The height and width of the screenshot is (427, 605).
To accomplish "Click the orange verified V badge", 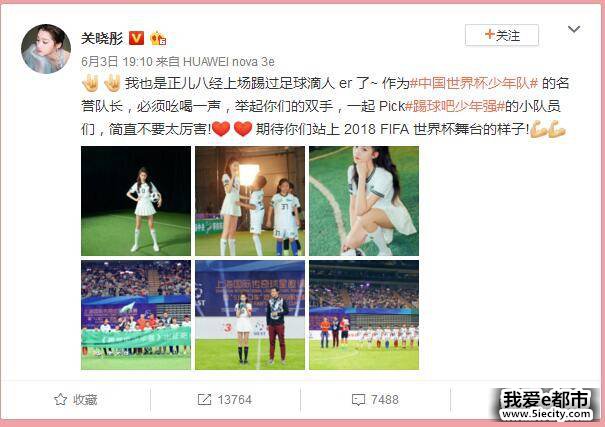I will pyautogui.click(x=136, y=38).
